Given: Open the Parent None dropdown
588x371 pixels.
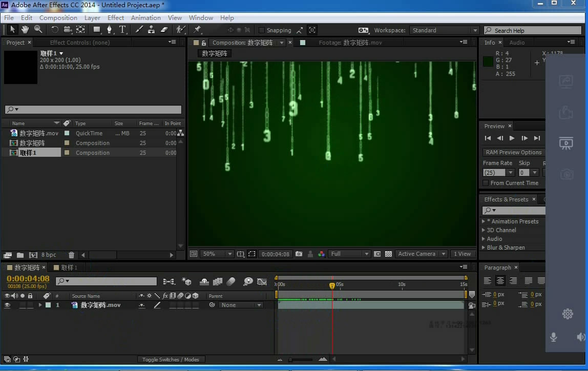Looking at the screenshot, I should (241, 305).
